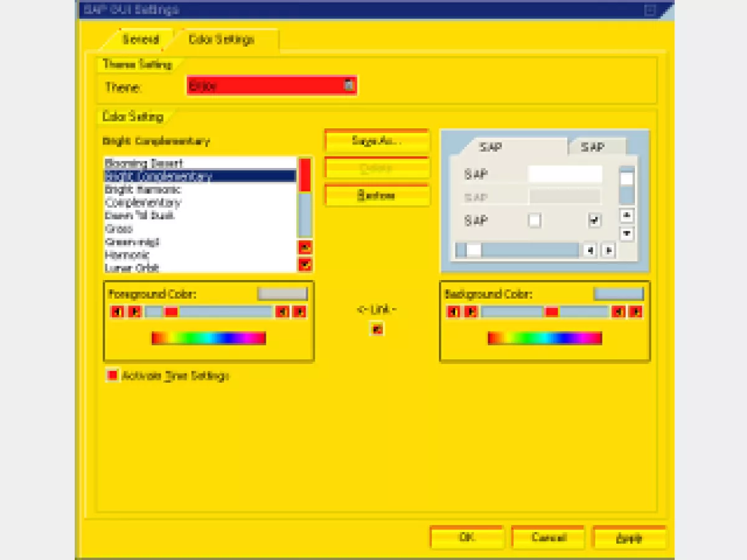This screenshot has height=560, width=747.
Task: Click first left arrow before Foreground slider
Action: point(117,312)
